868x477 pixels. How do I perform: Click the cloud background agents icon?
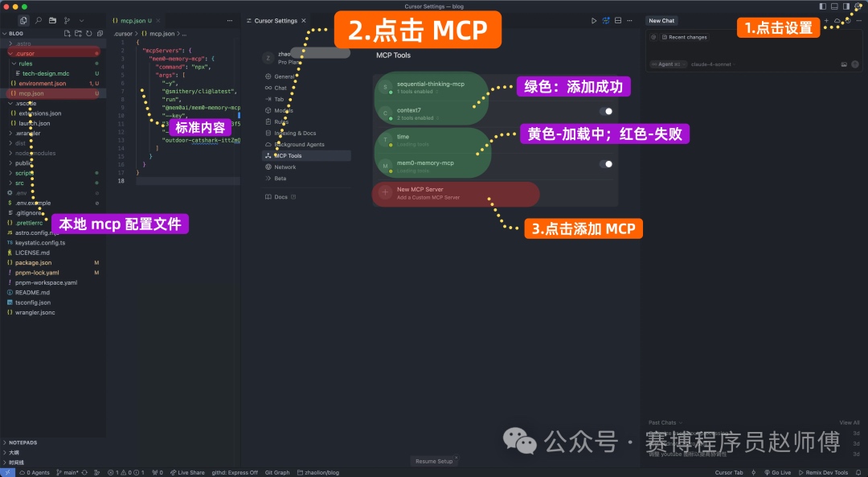837,20
